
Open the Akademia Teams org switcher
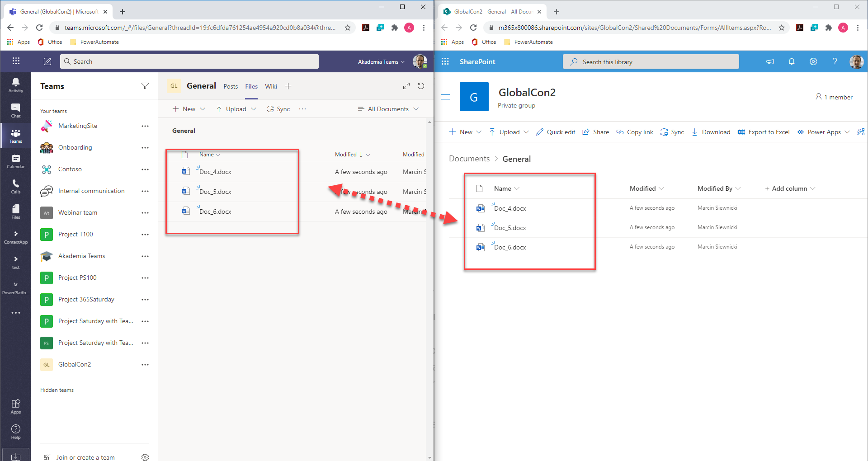[x=381, y=61]
